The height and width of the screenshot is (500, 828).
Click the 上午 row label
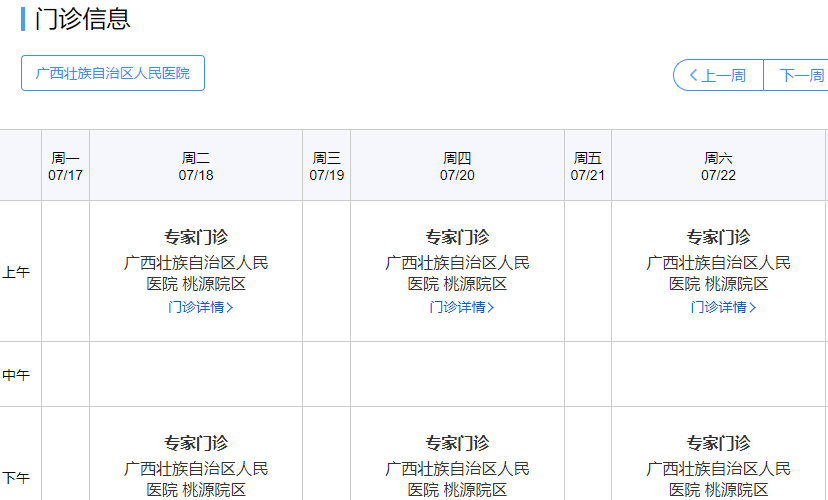16,272
